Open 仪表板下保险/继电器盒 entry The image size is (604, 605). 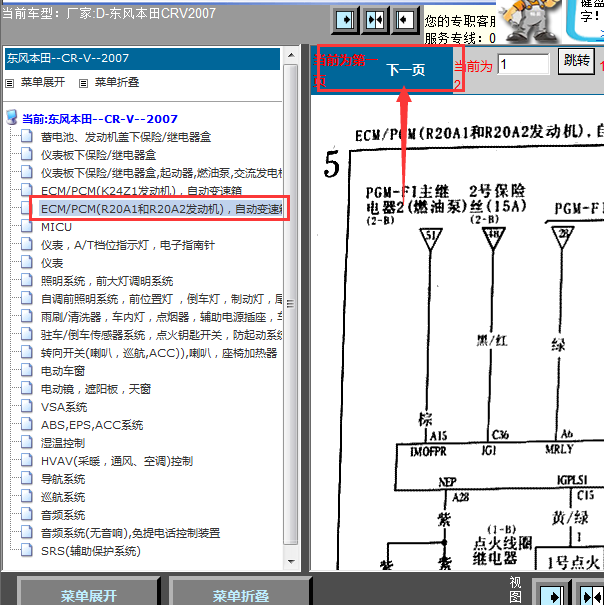pos(98,155)
